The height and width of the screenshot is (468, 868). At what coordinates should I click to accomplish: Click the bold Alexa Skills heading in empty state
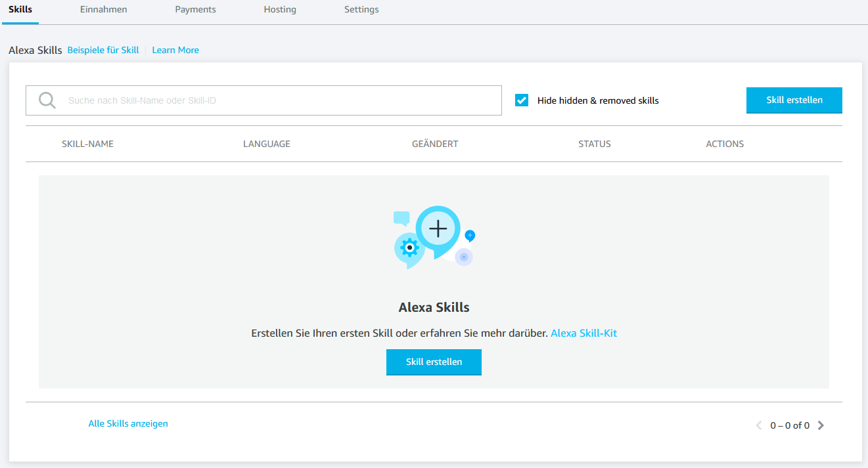click(434, 307)
